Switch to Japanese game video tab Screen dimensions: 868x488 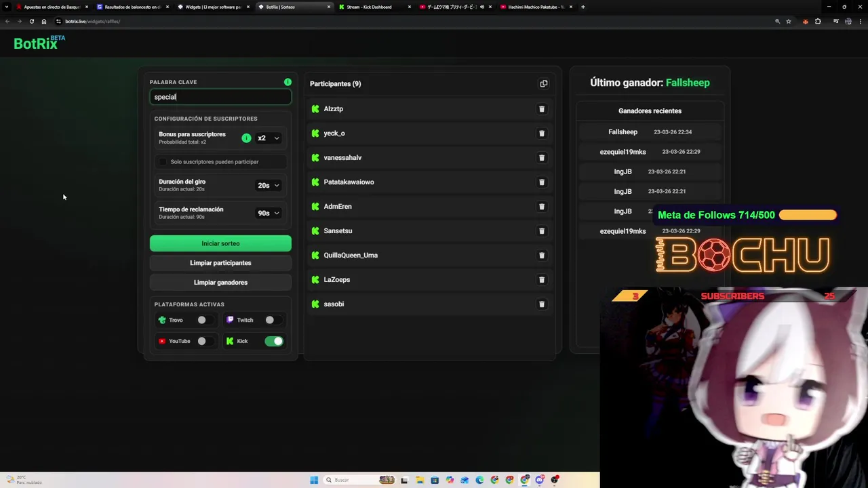click(x=455, y=7)
